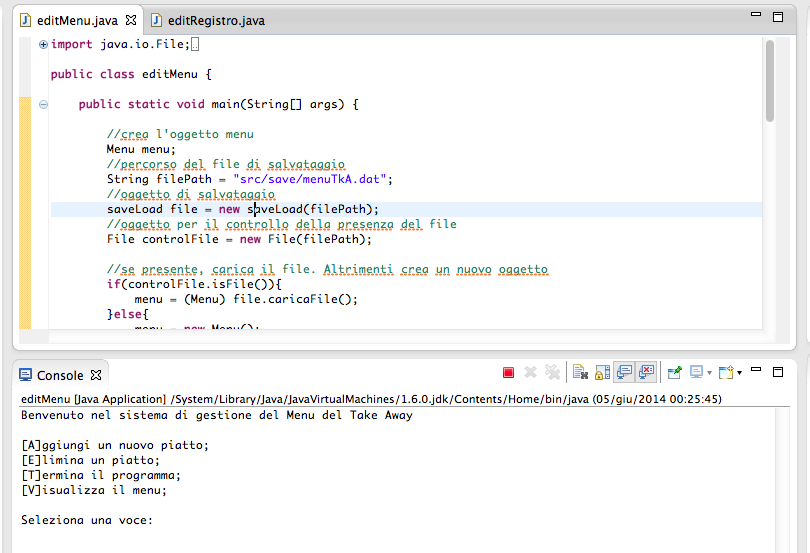The image size is (810, 553).
Task: Click the console line '[T]ermina il programma;'
Action: tap(101, 475)
